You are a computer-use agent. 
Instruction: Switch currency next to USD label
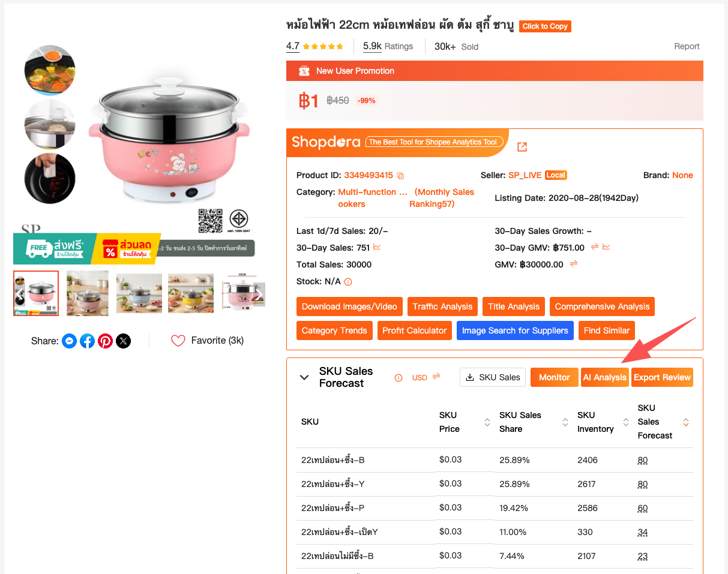pos(436,377)
